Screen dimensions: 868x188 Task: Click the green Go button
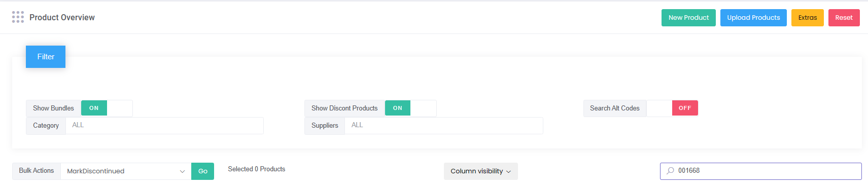pyautogui.click(x=203, y=171)
